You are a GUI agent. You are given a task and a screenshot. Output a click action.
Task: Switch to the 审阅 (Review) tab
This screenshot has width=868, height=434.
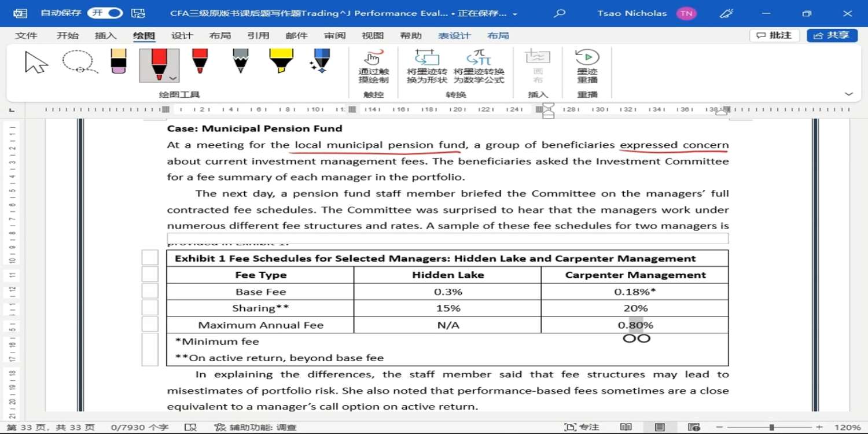pos(334,36)
